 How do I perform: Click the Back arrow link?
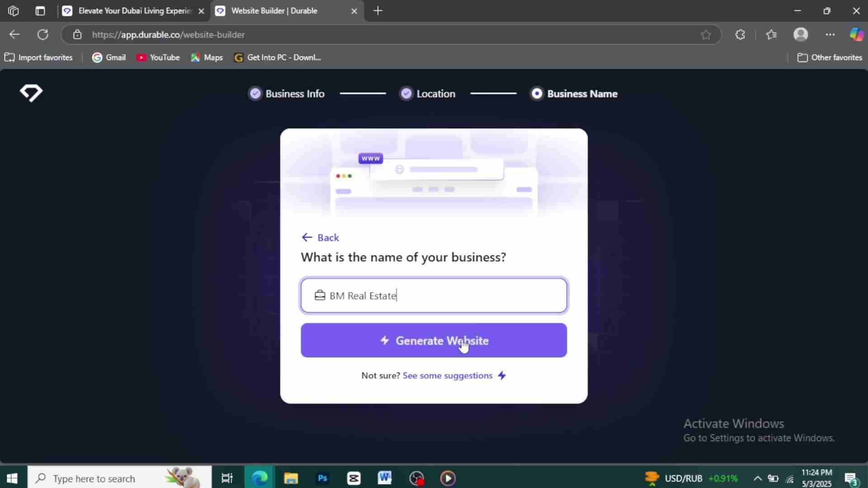[x=320, y=238]
